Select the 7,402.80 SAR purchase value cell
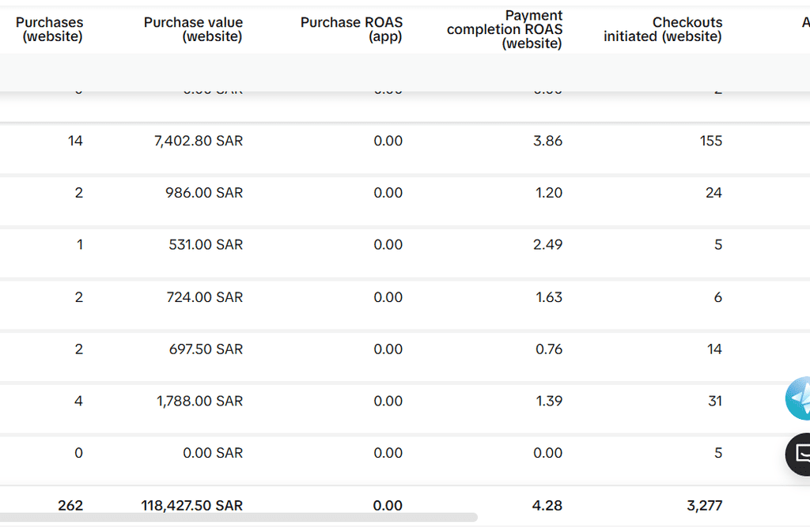Viewport: 810px width, 532px height. point(198,141)
